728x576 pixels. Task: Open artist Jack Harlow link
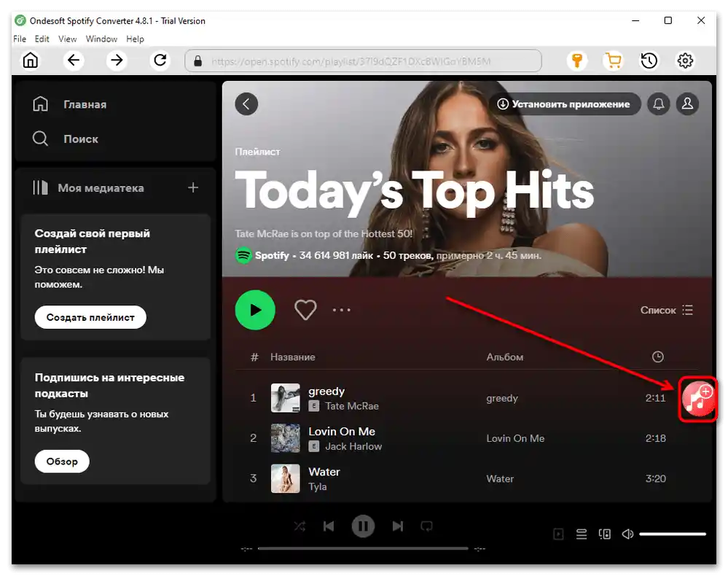[x=353, y=446]
